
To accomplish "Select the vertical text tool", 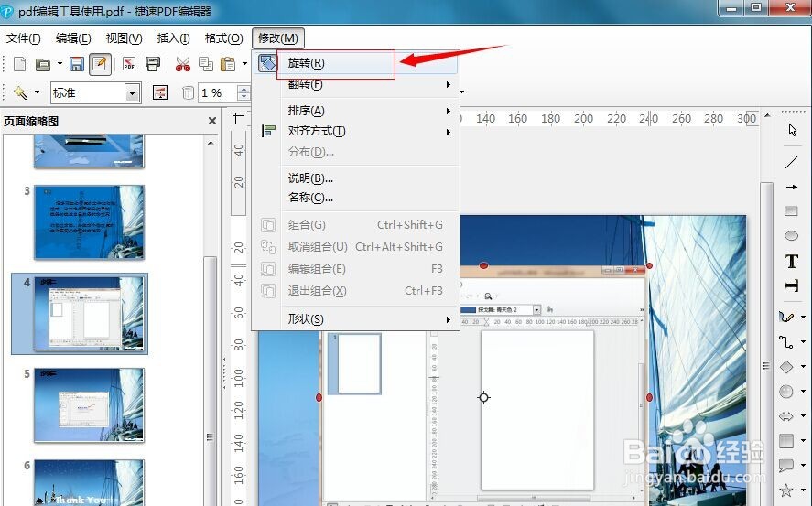I will click(x=791, y=285).
